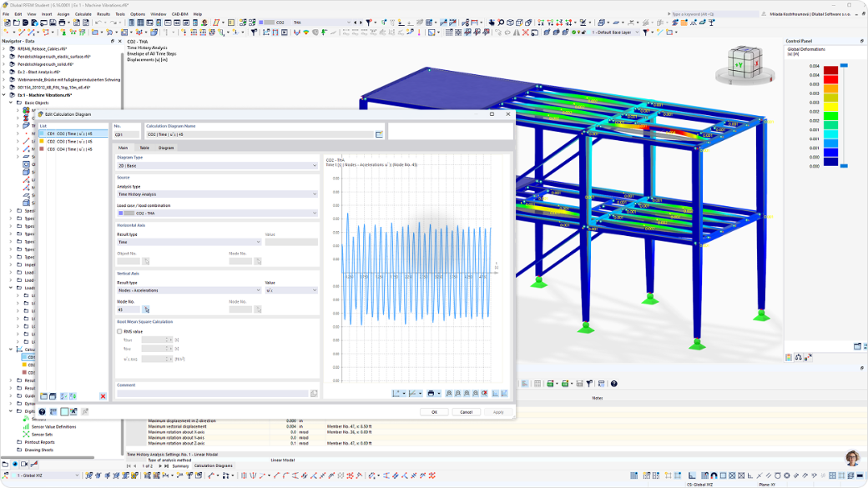The width and height of the screenshot is (868, 488).
Task: Click the zoom icon with red X below the diagram
Action: [x=484, y=394]
